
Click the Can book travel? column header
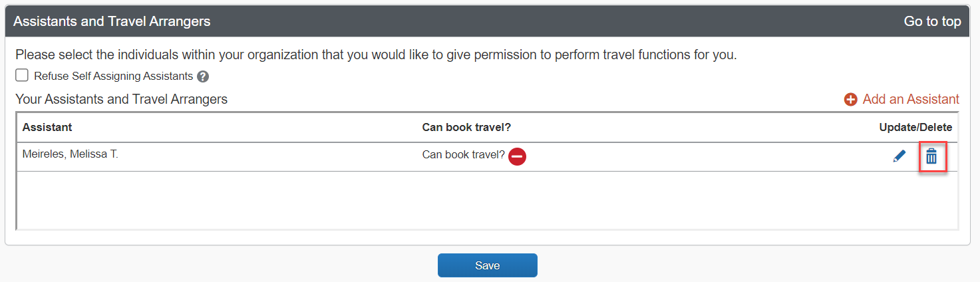point(466,127)
